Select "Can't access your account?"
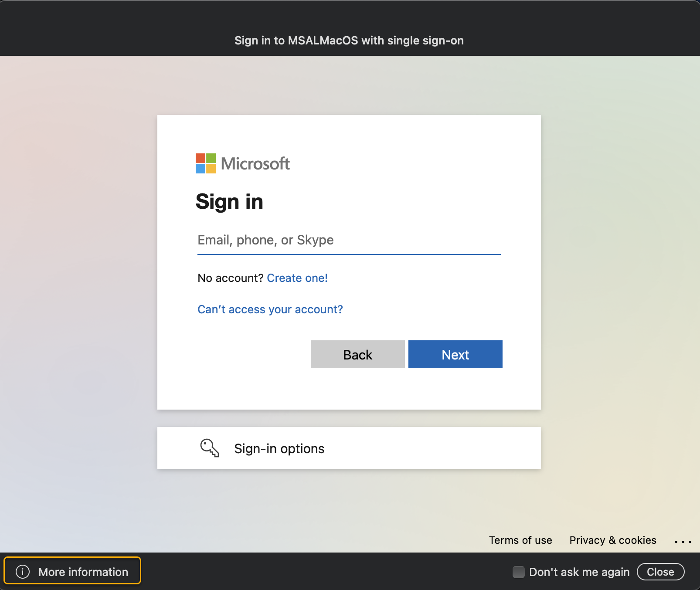This screenshot has width=700, height=590. pos(270,309)
